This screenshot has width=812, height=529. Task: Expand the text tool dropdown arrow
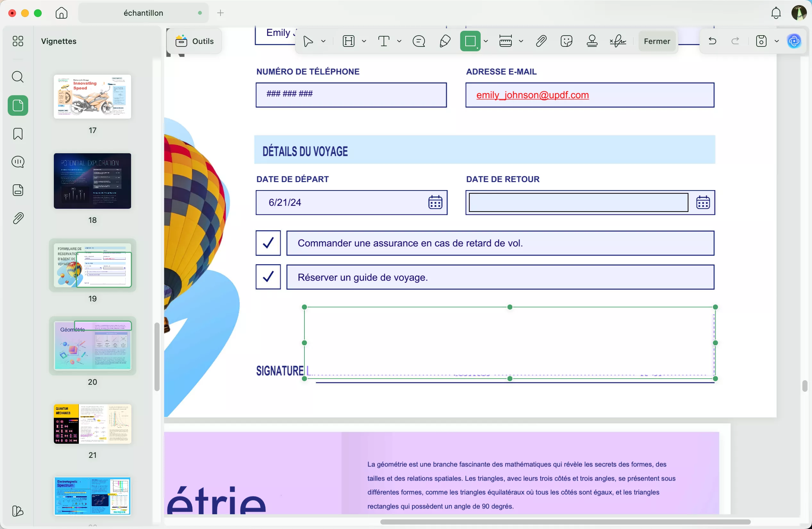(x=399, y=41)
